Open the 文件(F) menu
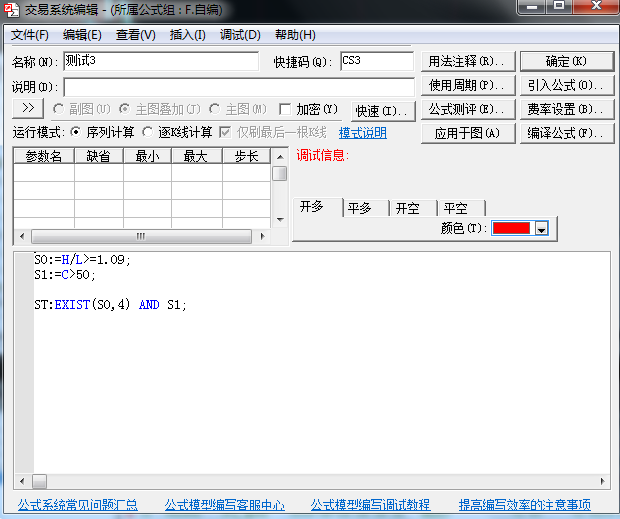Viewport: 620px width, 519px height. pyautogui.click(x=30, y=35)
